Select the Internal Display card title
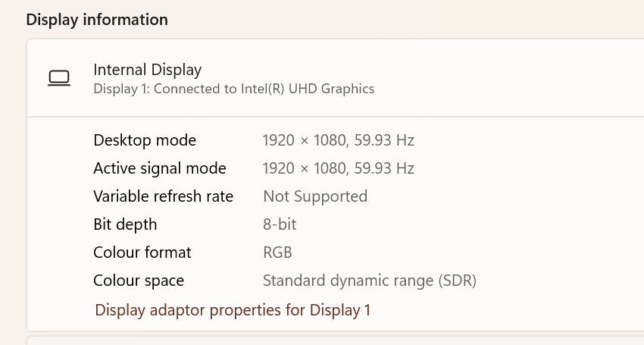The width and height of the screenshot is (644, 345). click(147, 70)
